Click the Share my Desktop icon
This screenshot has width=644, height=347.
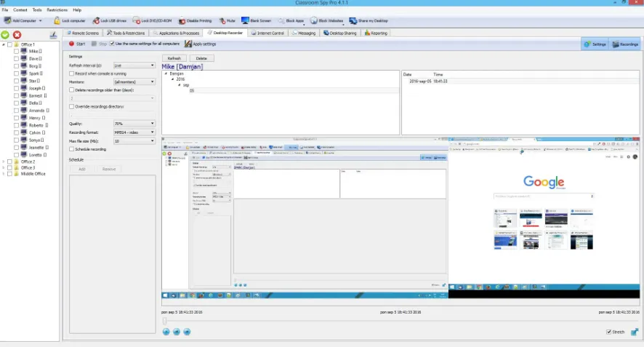(353, 20)
